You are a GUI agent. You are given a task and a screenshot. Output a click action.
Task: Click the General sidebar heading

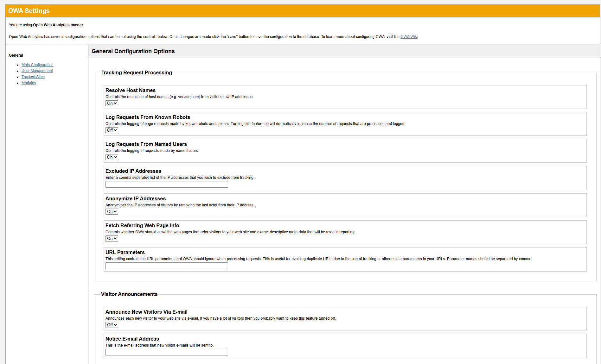16,55
